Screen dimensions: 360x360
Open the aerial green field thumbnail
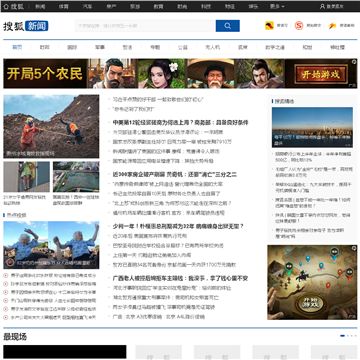(x=76, y=177)
